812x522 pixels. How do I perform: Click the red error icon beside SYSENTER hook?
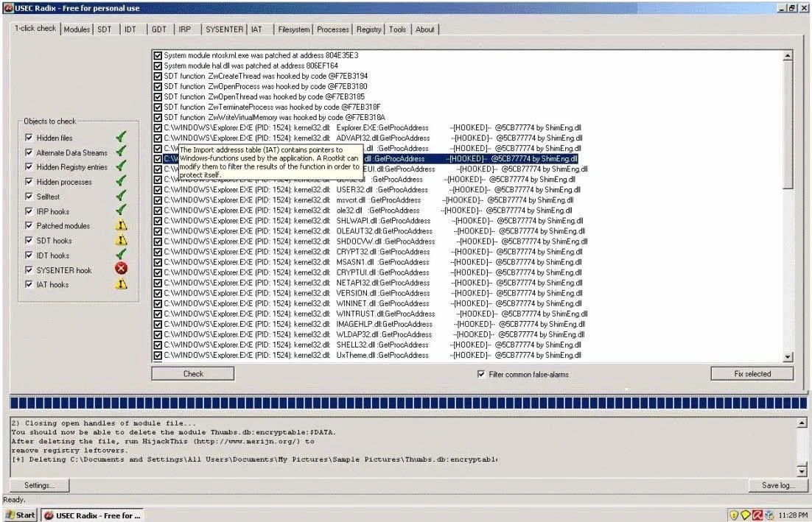[121, 269]
